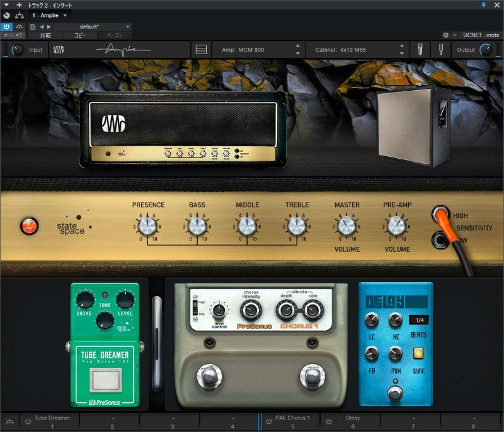
Task: Click the UCNET Remote label
Action: coord(481,35)
